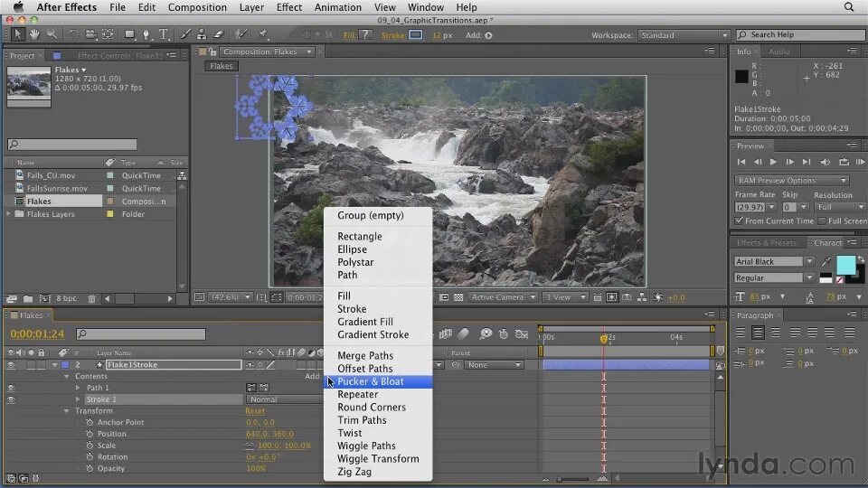Select the Horizontal Type tool
868x488 pixels.
[164, 34]
